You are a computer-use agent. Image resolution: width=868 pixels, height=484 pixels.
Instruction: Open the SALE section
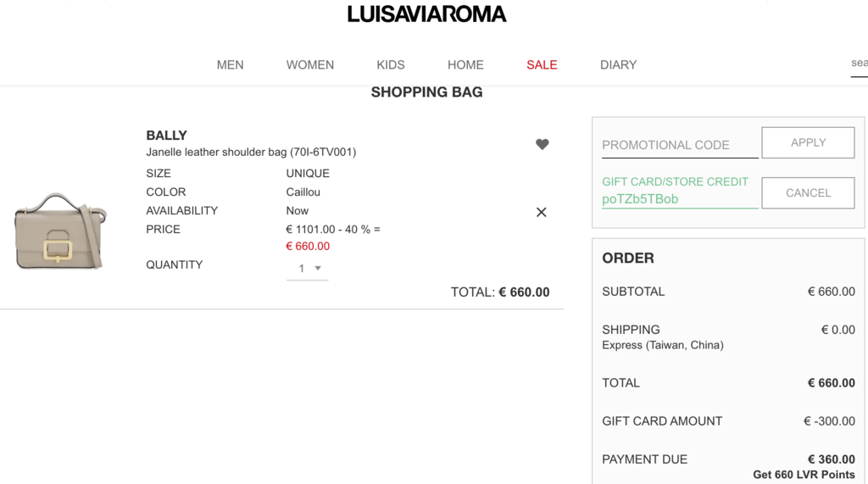(542, 64)
